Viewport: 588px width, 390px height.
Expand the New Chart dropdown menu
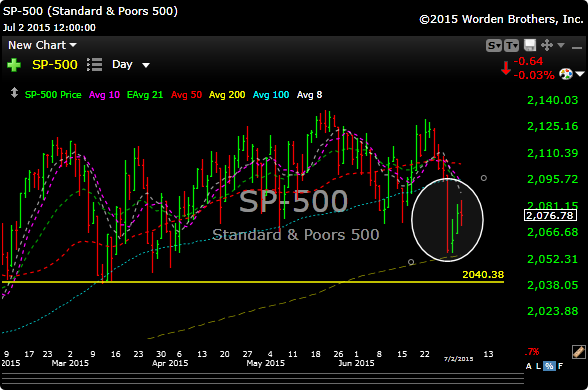pos(42,45)
